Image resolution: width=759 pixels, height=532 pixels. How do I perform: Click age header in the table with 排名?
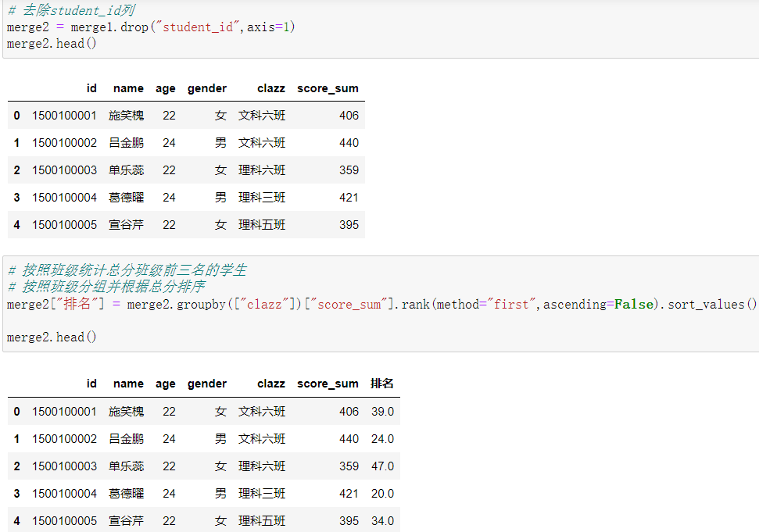tap(166, 385)
